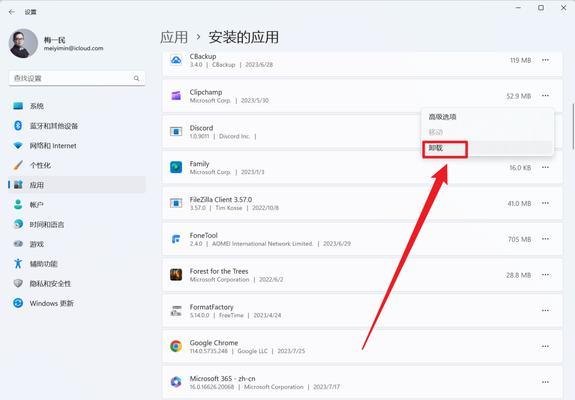The height and width of the screenshot is (400, 575).
Task: Click the Microsoft 365 app icon
Action: (x=176, y=382)
